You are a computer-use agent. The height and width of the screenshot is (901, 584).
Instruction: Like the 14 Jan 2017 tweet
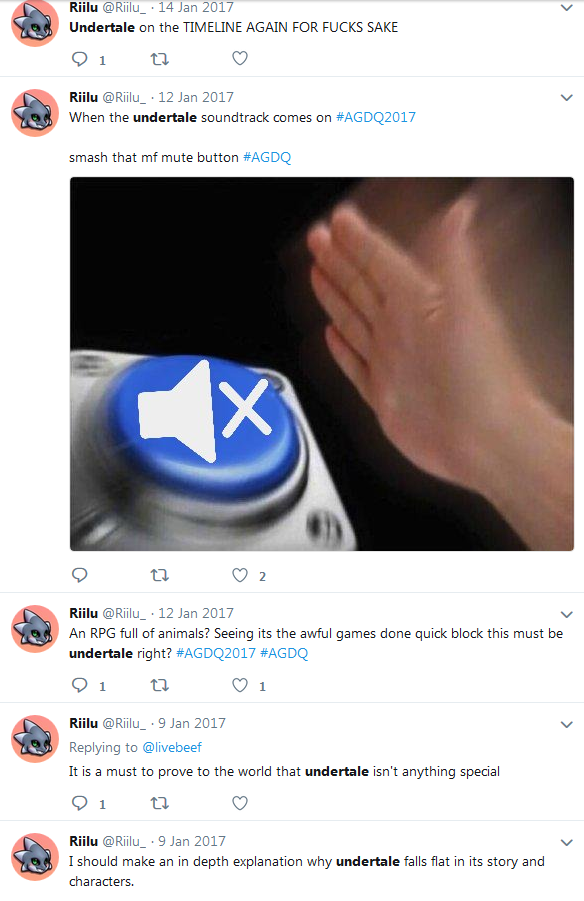(240, 58)
